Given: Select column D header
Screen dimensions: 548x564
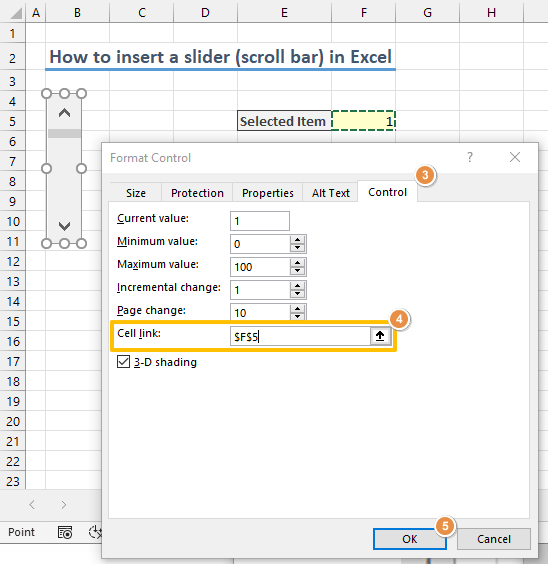Looking at the screenshot, I should click(205, 12).
